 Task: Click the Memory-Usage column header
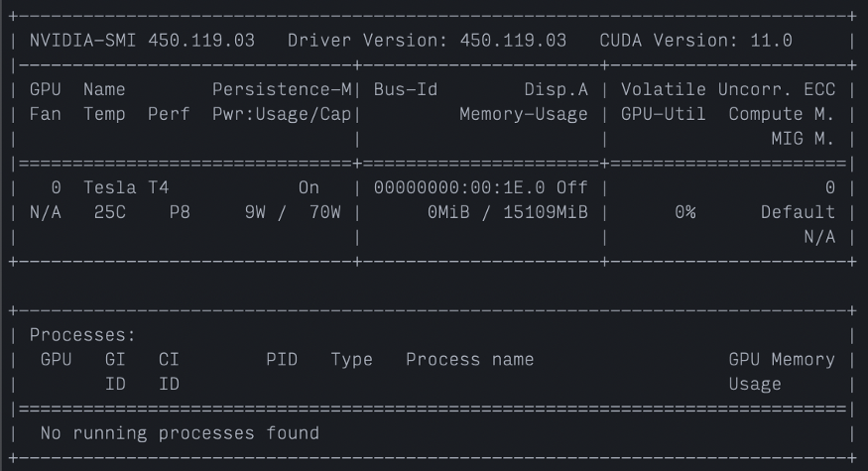524,114
